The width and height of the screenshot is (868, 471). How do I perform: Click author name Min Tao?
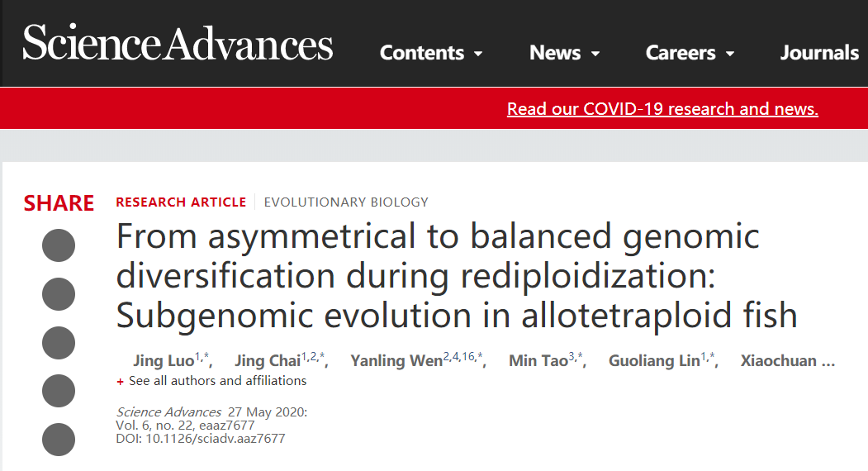[538, 361]
